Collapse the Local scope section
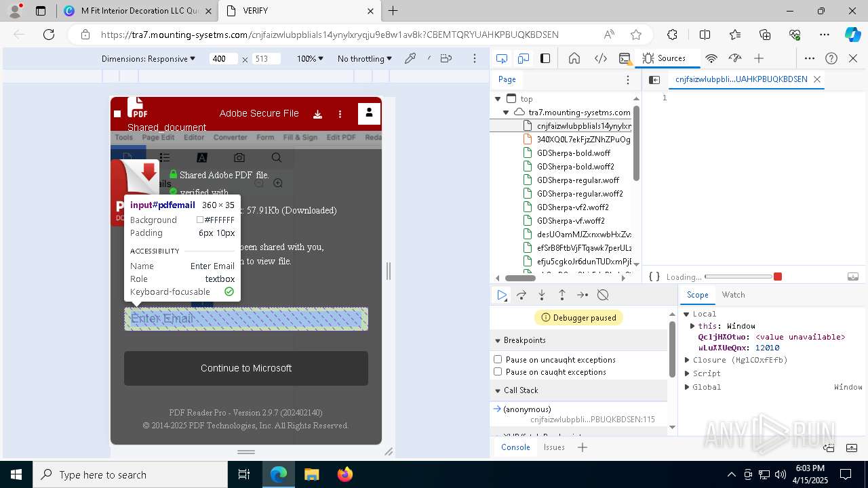868x488 pixels. pyautogui.click(x=686, y=314)
